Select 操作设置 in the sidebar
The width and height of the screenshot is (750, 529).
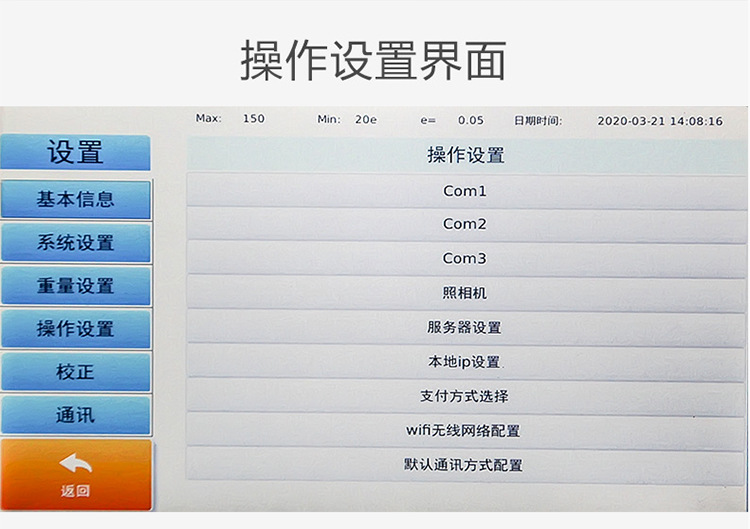pyautogui.click(x=76, y=329)
